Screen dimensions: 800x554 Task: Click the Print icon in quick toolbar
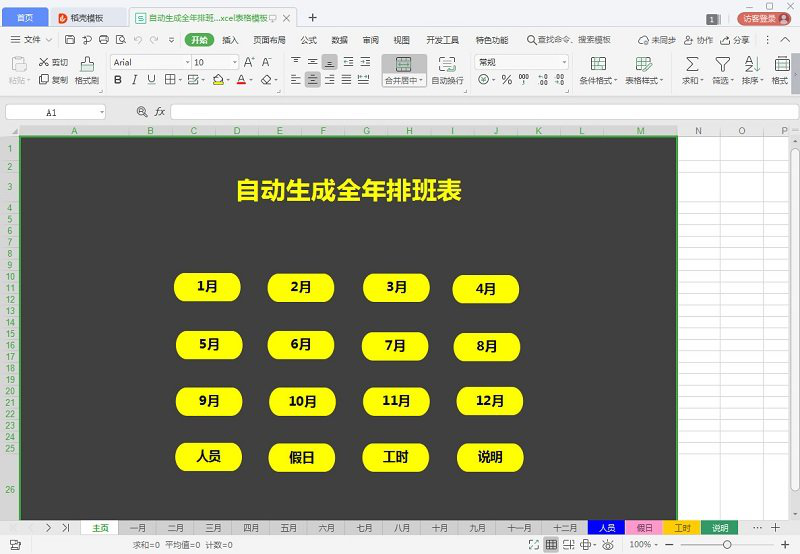tap(104, 40)
